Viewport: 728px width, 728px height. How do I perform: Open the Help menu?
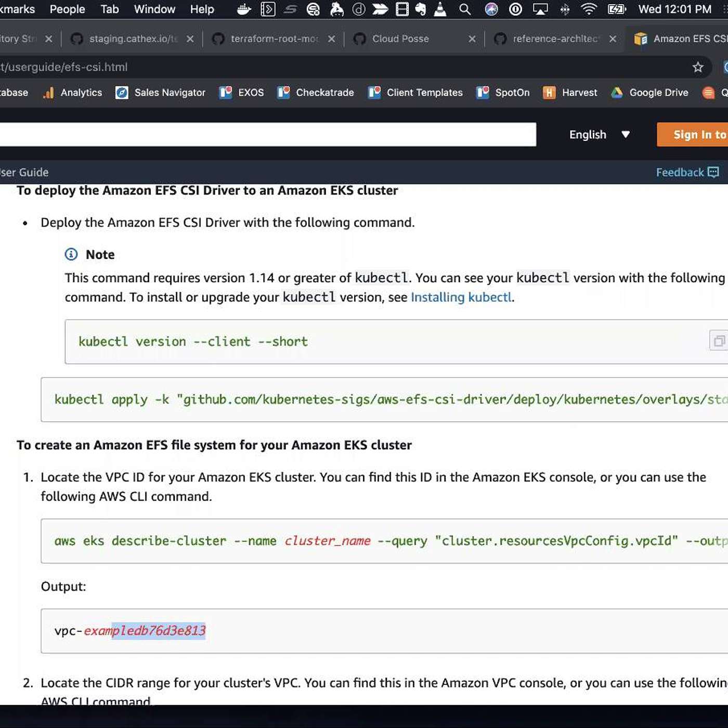click(202, 9)
